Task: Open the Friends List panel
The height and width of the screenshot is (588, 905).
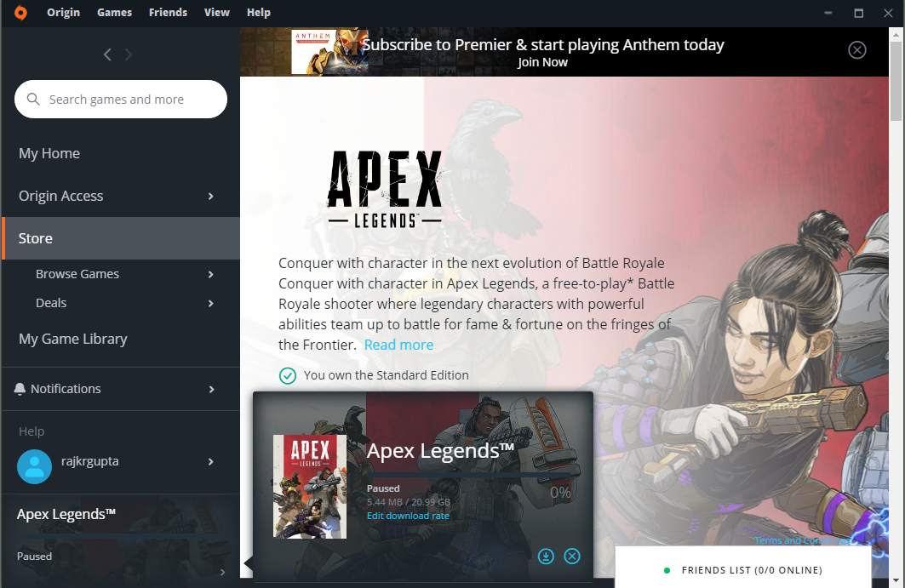Action: point(743,570)
